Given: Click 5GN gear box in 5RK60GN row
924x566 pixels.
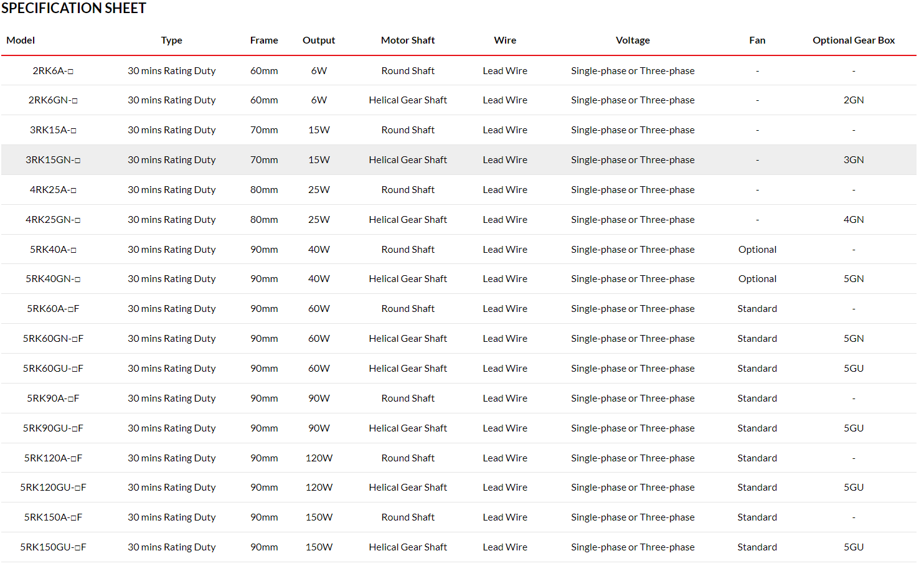Looking at the screenshot, I should tap(854, 339).
